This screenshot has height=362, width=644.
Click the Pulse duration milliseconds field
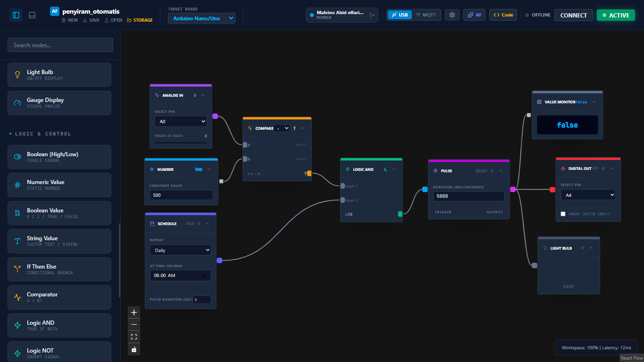coord(468,196)
